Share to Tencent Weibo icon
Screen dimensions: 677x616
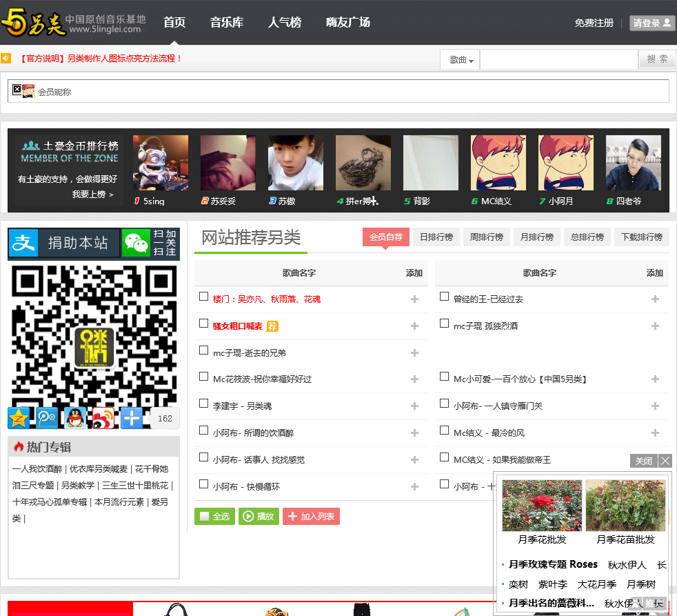point(47,418)
